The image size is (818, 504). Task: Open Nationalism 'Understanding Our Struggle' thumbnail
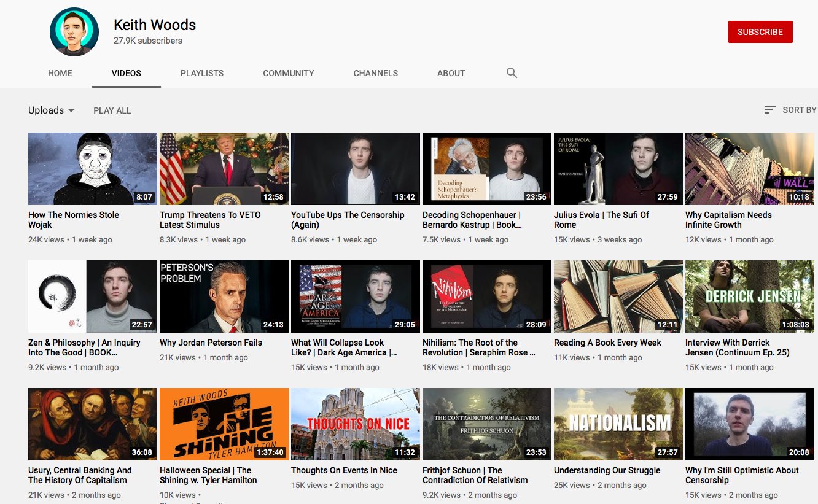pos(618,424)
